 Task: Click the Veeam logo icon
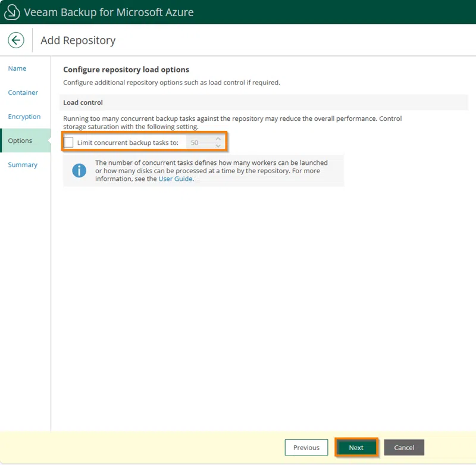tap(12, 12)
